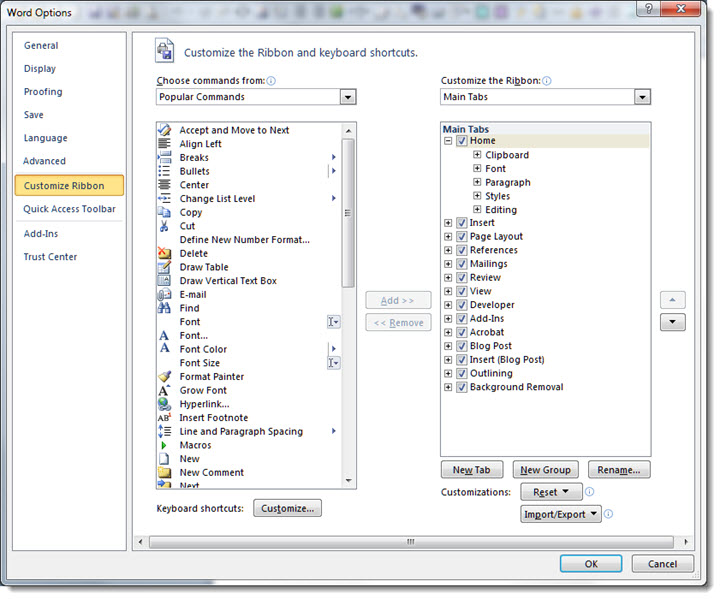Uncheck the Page Layout checkbox
The height and width of the screenshot is (599, 720).
[x=462, y=237]
